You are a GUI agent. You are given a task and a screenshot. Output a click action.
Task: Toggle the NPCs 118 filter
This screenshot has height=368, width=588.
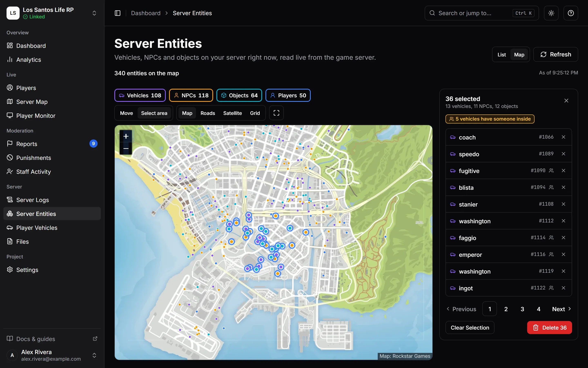point(191,95)
